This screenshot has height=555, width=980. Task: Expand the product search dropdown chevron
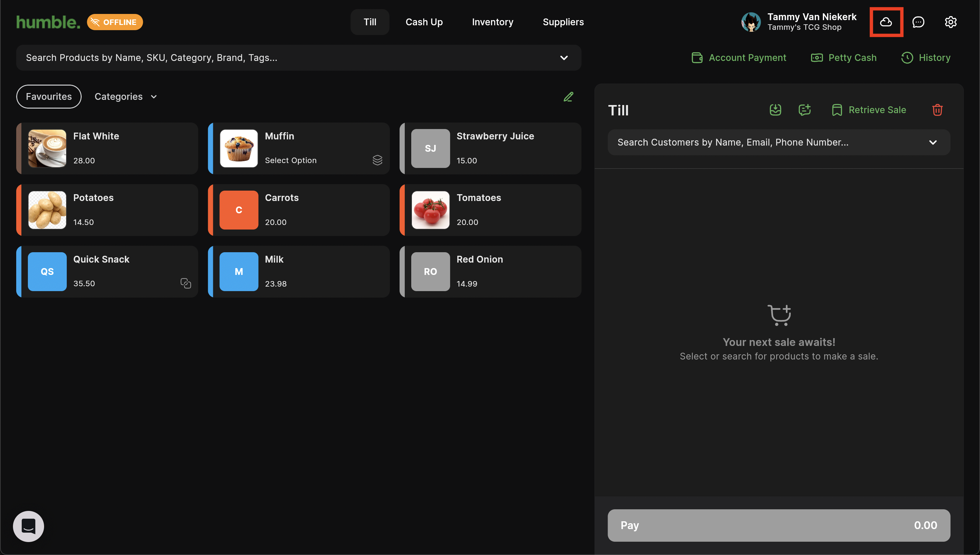click(564, 58)
